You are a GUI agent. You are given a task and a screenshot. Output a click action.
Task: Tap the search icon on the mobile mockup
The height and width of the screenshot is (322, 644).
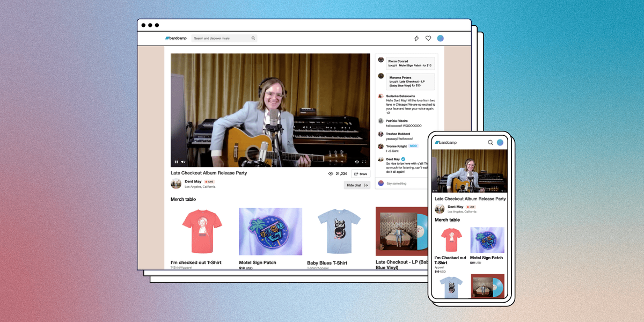click(x=490, y=142)
